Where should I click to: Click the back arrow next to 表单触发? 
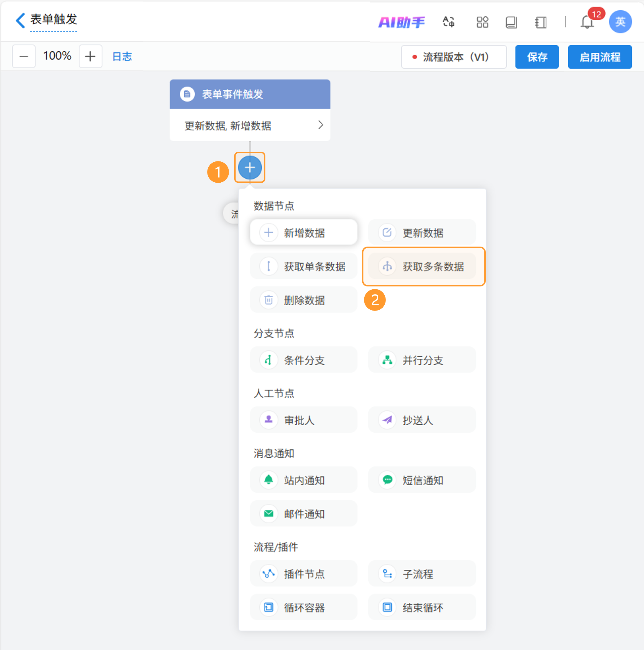[20, 21]
